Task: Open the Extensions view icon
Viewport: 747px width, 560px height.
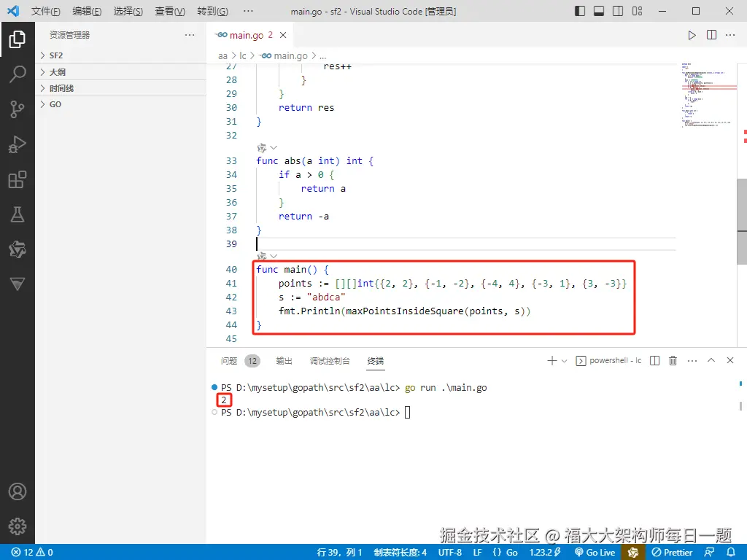Action: (x=18, y=179)
